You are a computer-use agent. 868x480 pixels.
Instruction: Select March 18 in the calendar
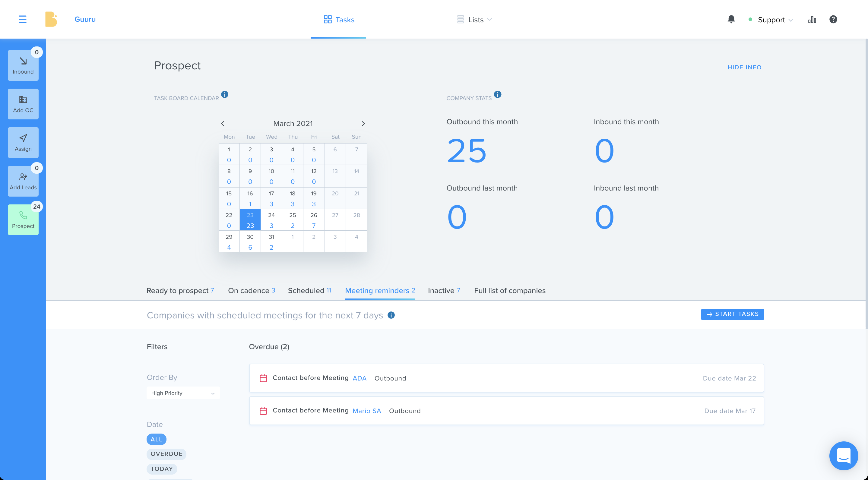293,198
